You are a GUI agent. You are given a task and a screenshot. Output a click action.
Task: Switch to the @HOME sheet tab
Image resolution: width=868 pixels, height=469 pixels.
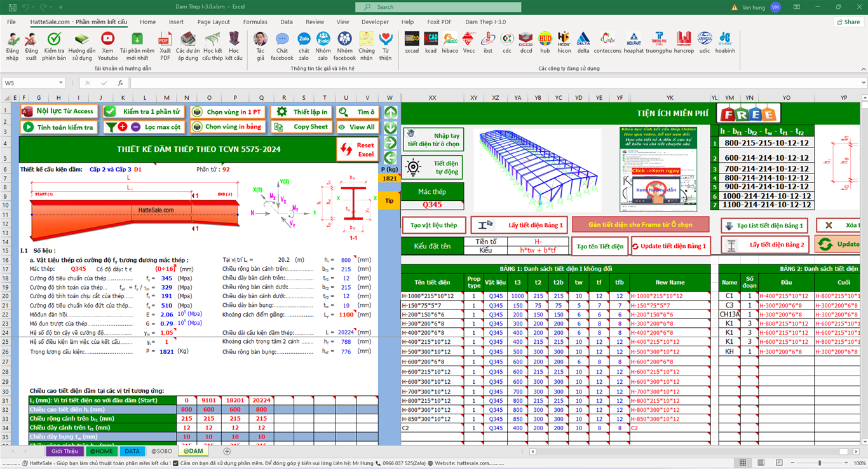click(x=100, y=451)
